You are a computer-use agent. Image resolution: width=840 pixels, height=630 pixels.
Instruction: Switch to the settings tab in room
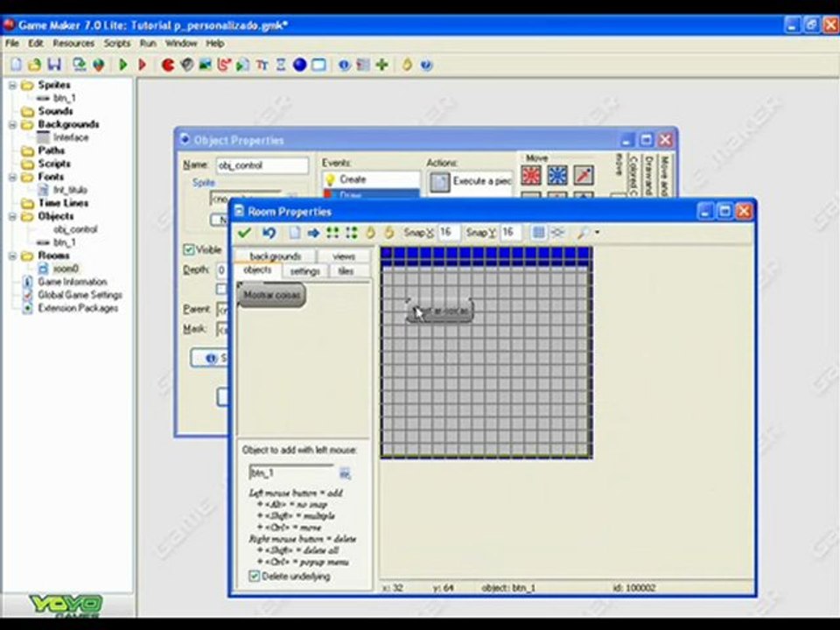pos(304,271)
